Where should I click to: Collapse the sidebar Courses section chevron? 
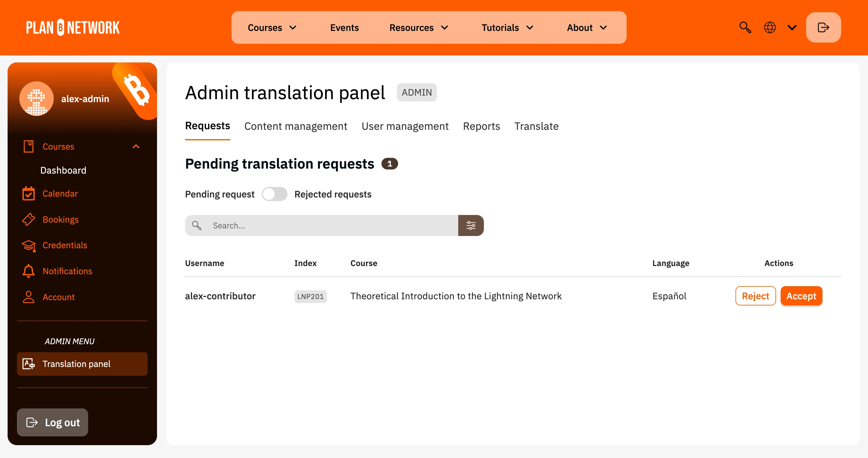[x=136, y=146]
